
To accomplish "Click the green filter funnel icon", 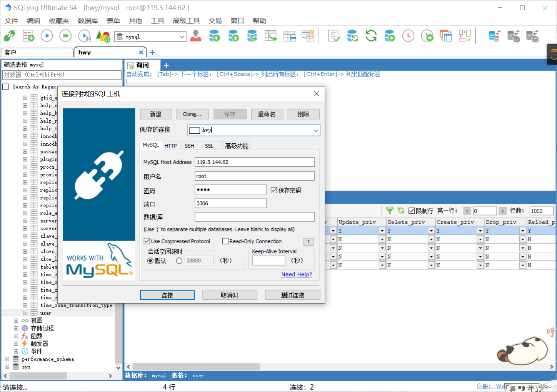I will click(x=390, y=211).
